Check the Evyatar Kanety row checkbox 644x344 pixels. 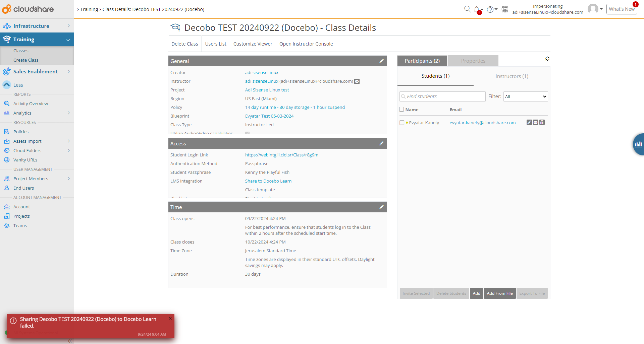[x=402, y=123]
